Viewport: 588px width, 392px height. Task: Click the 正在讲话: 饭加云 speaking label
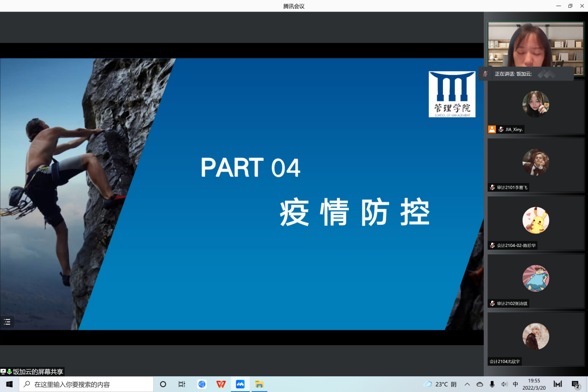point(513,74)
